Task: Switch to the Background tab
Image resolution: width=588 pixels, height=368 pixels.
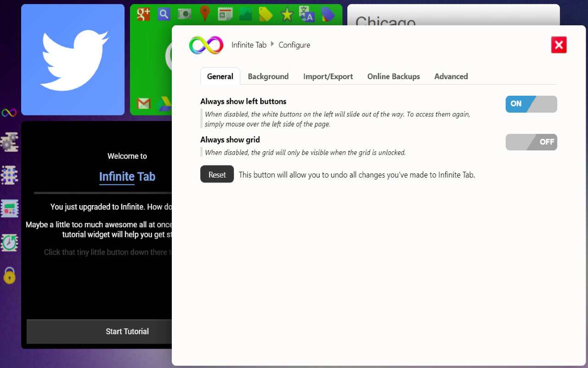Action: (x=268, y=76)
